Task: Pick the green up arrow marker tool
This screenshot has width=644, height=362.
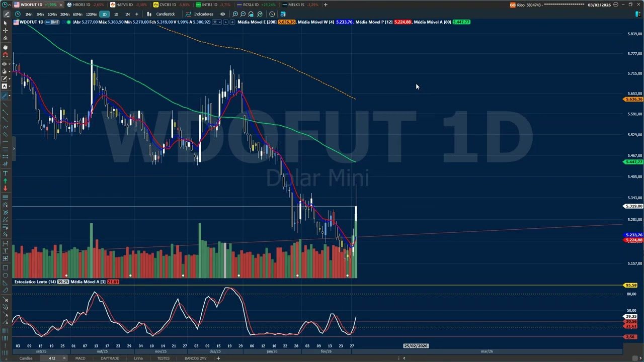Action: 6,180
